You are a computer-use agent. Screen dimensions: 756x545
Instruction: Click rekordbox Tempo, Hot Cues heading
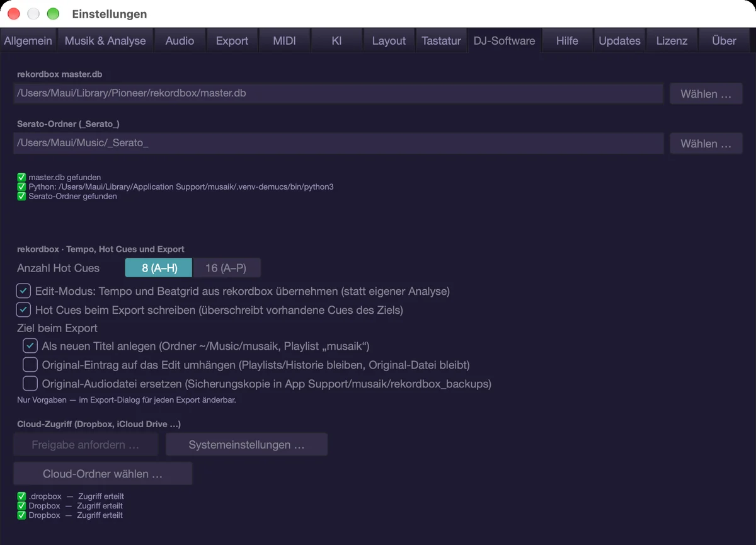pos(101,249)
